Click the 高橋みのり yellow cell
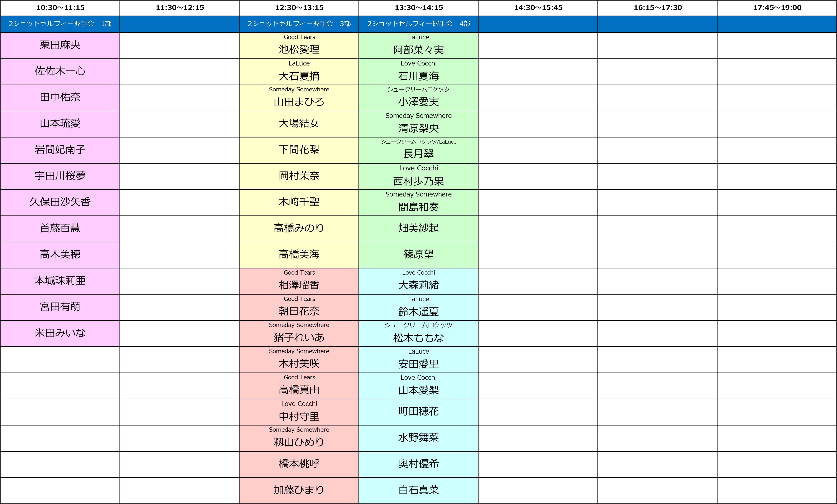 pos(299,229)
